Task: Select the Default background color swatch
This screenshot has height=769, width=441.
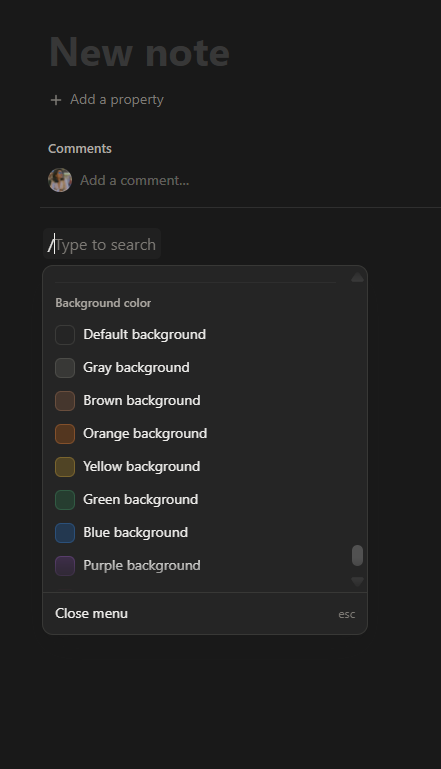Action: (65, 335)
